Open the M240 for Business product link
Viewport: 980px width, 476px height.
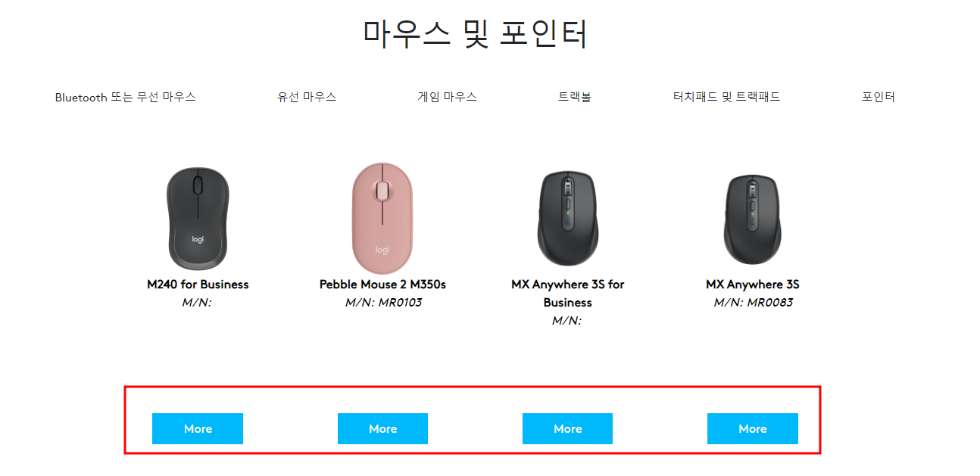[197, 284]
